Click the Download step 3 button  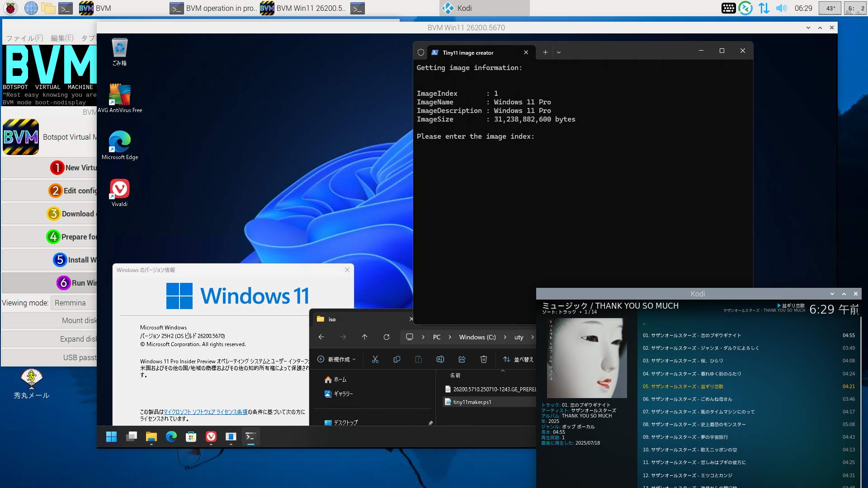tap(49, 214)
